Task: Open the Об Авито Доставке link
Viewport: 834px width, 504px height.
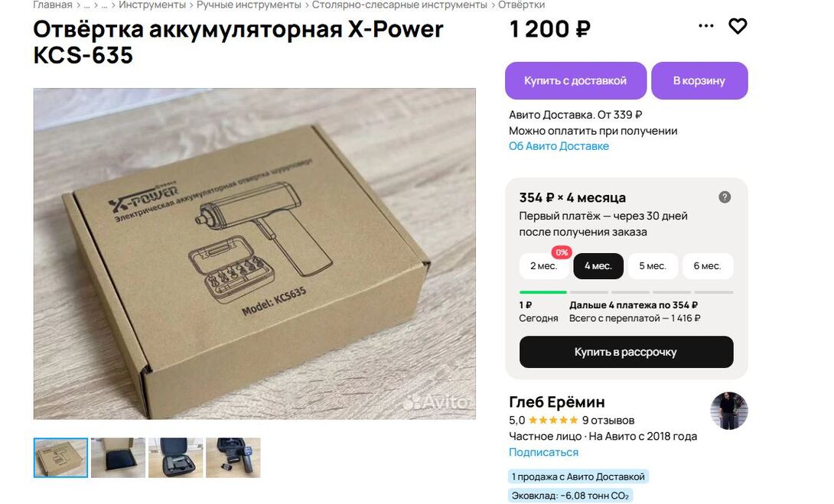Action: 559,146
